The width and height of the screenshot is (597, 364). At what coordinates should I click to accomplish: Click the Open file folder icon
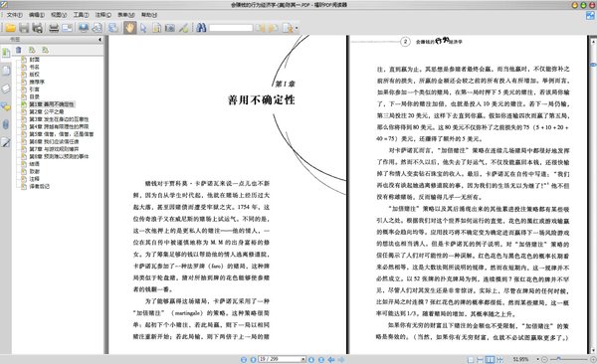point(11,28)
